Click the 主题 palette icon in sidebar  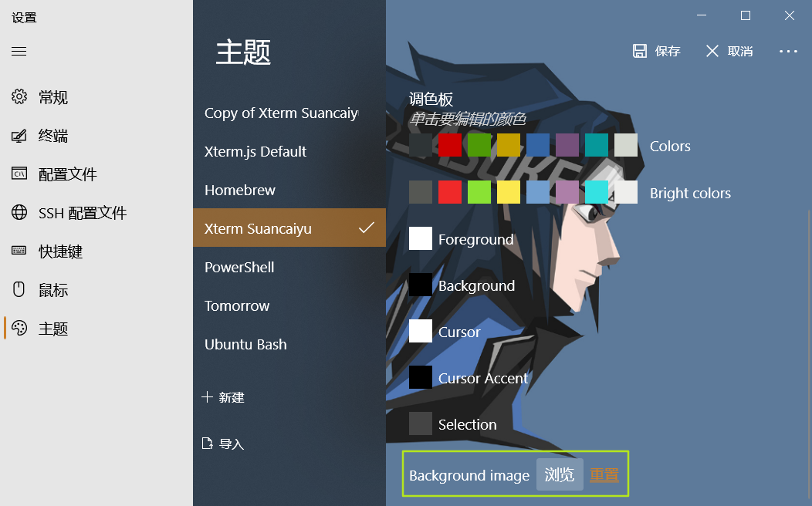coord(19,328)
